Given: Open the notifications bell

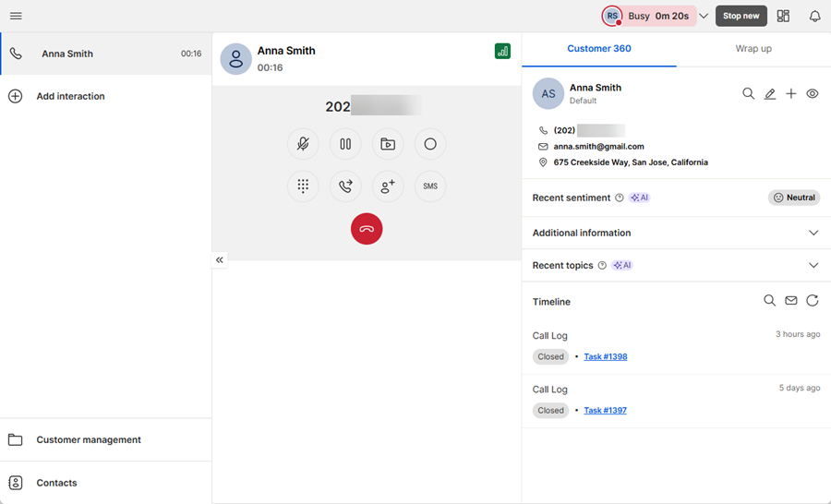Looking at the screenshot, I should pyautogui.click(x=814, y=17).
